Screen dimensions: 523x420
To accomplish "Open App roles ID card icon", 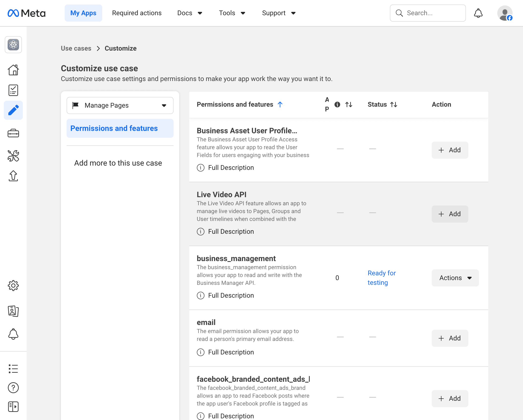I will click(13, 311).
